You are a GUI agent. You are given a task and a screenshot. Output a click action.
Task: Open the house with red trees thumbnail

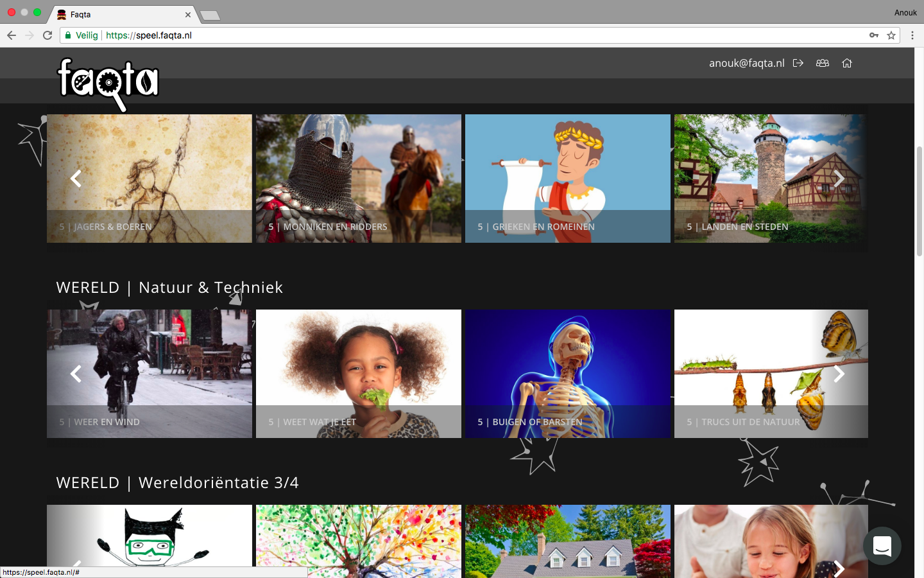pos(568,541)
